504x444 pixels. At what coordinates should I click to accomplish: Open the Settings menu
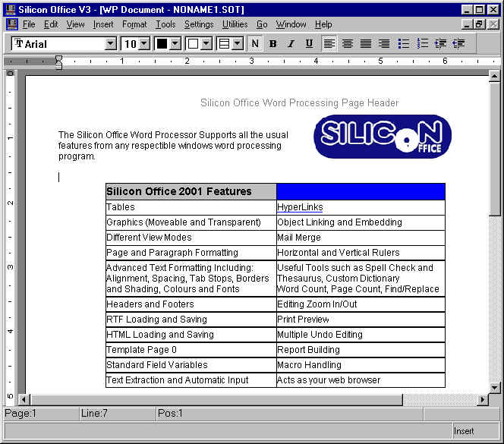tap(199, 24)
